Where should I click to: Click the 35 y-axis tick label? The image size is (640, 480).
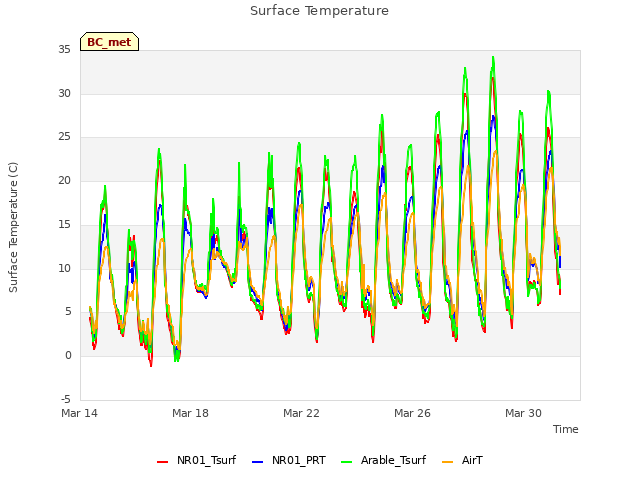[64, 50]
